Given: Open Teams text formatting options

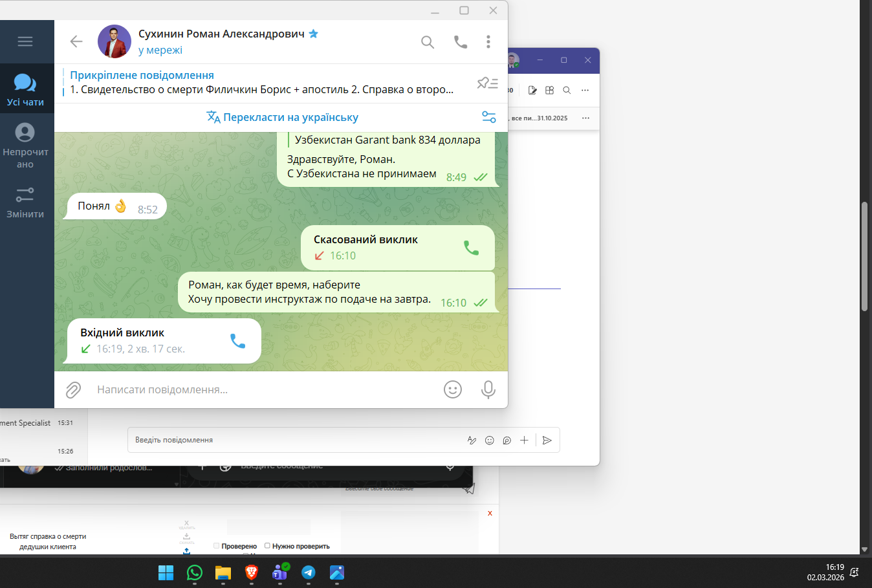Looking at the screenshot, I should point(472,441).
